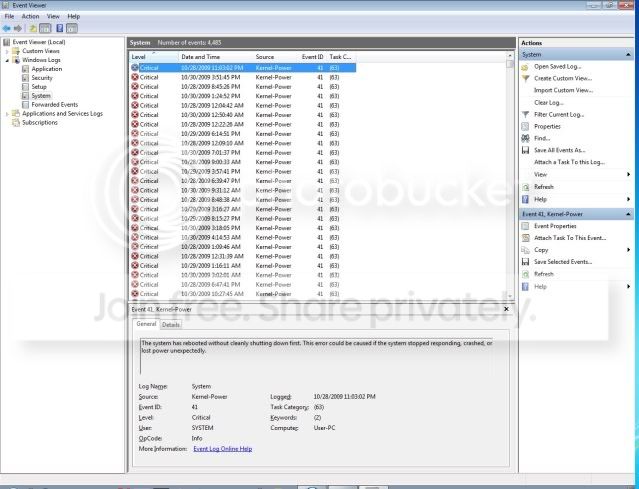Click the Copy icon in Actions
This screenshot has width=639, height=489.
coord(525,250)
